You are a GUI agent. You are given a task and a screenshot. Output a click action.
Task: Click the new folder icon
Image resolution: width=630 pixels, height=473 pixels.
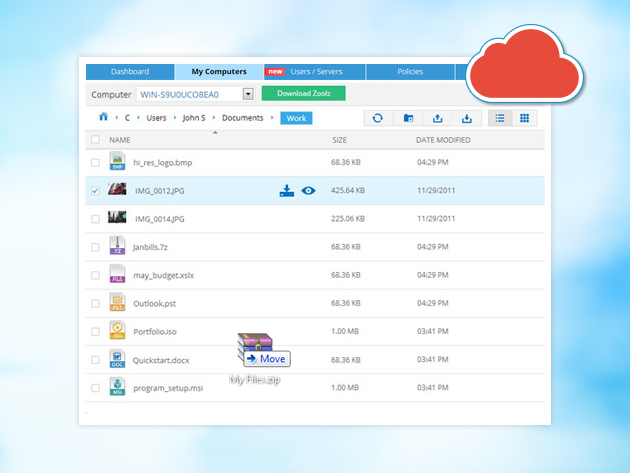pyautogui.click(x=408, y=118)
